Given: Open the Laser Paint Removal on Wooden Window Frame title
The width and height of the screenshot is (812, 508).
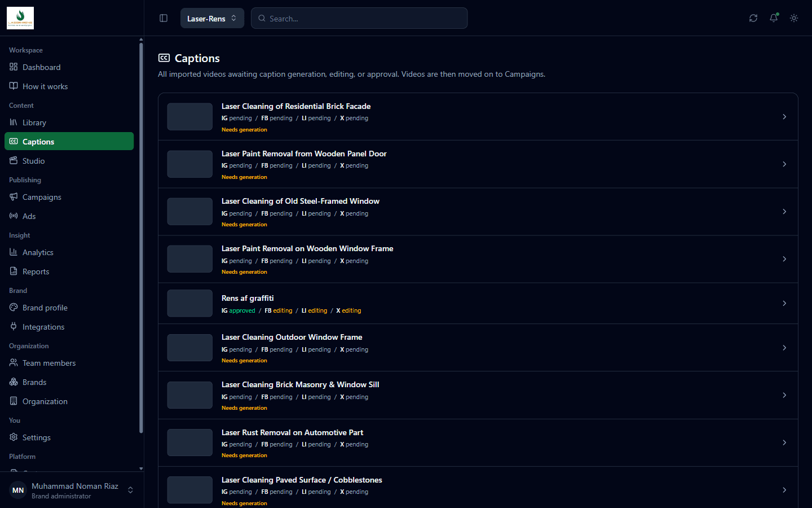Looking at the screenshot, I should click(x=307, y=248).
